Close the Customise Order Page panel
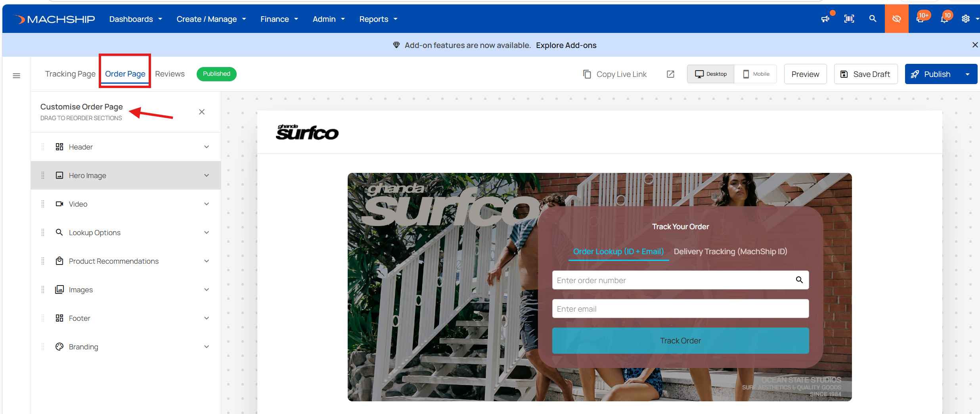Viewport: 980px width, 414px height. (x=202, y=112)
